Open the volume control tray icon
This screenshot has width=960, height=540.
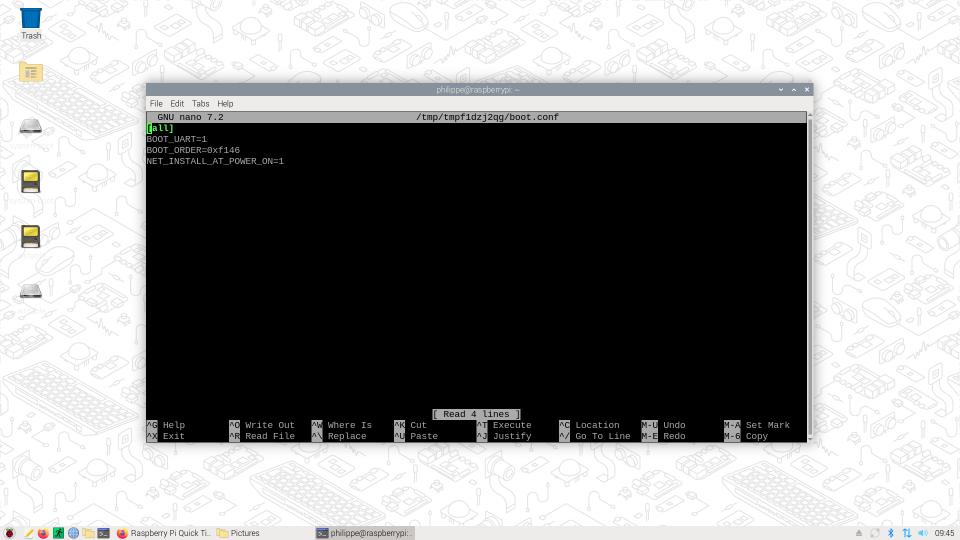pyautogui.click(x=923, y=533)
